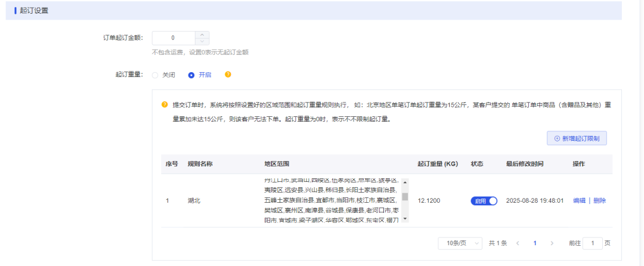
Task: Go to the next page using the right arrow
Action: 552,243
